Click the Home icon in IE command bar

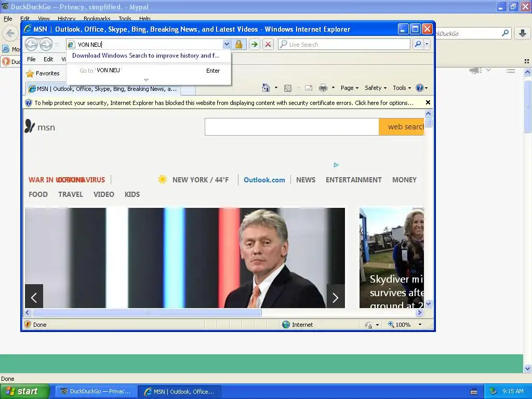[266, 88]
